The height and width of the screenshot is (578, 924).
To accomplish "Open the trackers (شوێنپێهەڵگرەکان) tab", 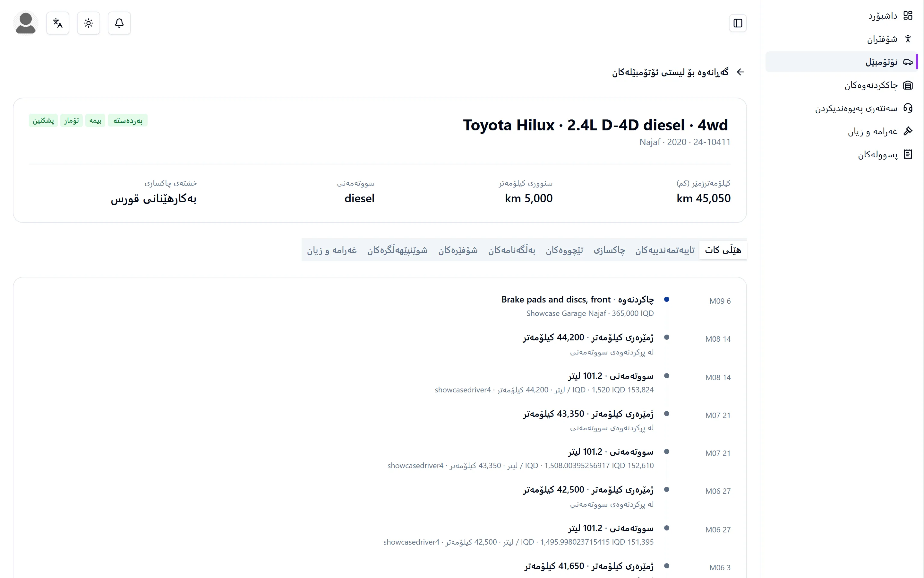I will pos(398,250).
